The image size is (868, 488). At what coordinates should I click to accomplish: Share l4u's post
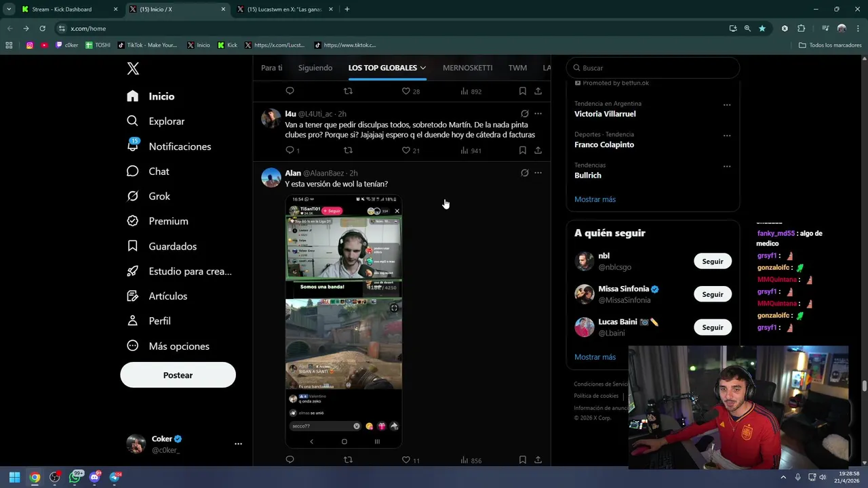click(538, 150)
